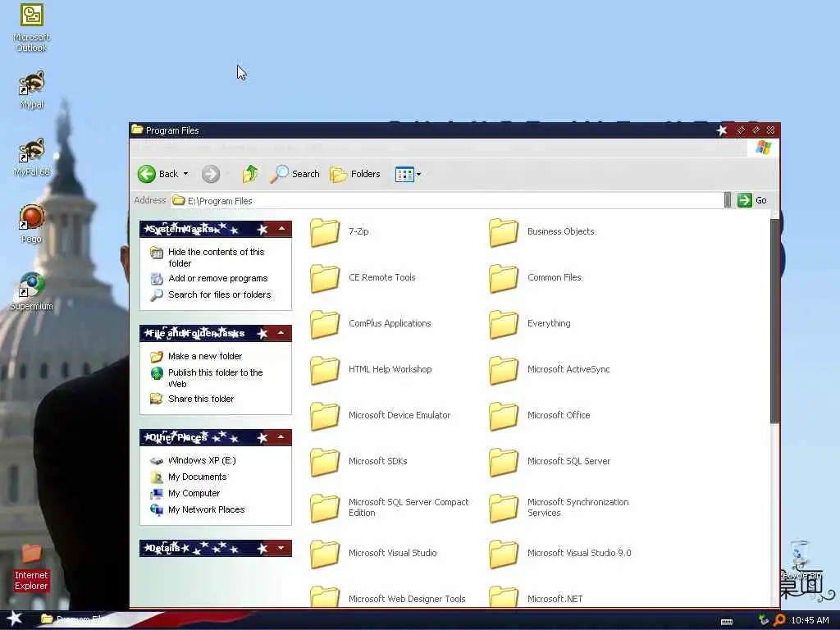Go up one folder level
Screen dimensions: 840x630
click(250, 174)
